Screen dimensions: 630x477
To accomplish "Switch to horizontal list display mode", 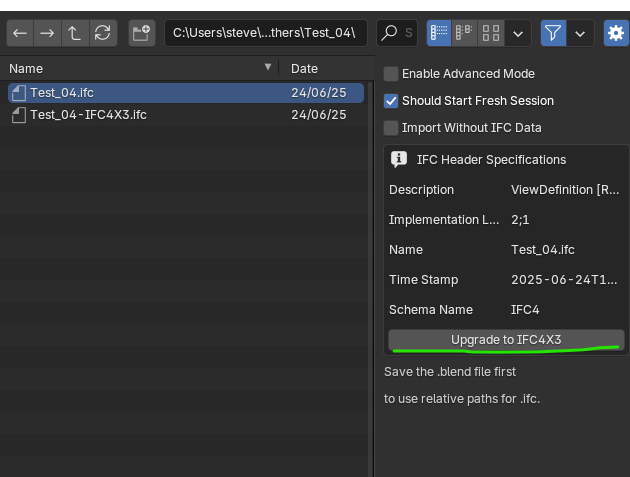I will pyautogui.click(x=464, y=33).
